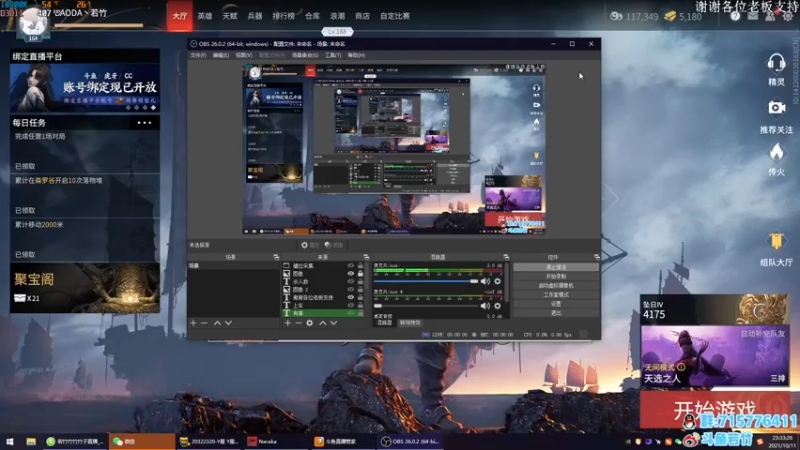Open the 场景集合(S) menu in OBS
The width and height of the screenshot is (800, 450).
point(305,55)
